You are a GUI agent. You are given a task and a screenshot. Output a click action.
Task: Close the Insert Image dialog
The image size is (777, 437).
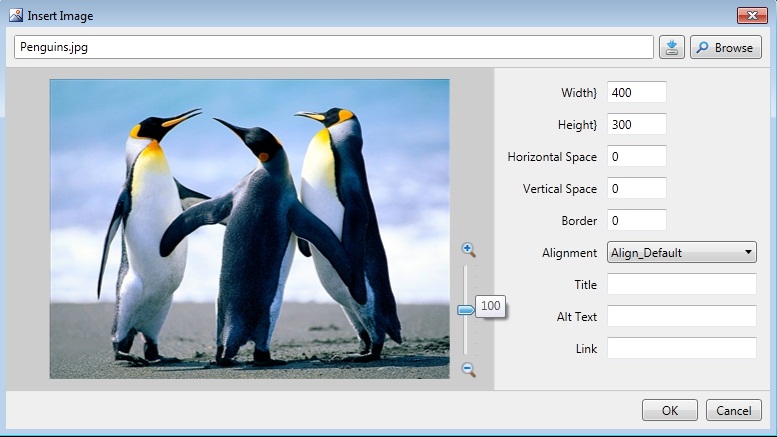751,15
